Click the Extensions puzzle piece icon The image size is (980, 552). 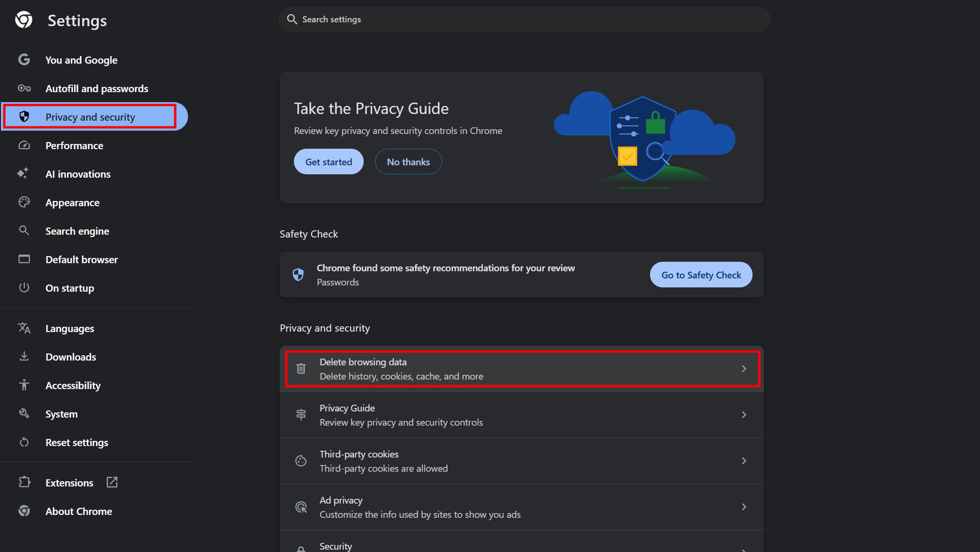point(24,482)
